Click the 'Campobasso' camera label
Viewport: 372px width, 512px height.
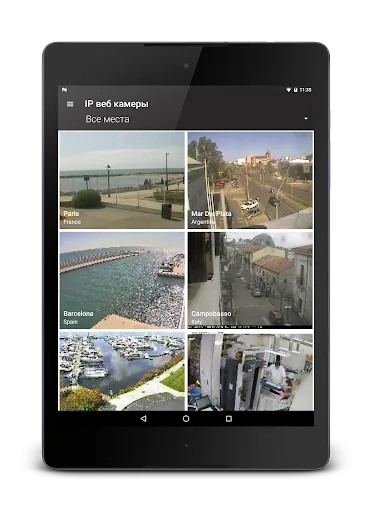(x=211, y=314)
